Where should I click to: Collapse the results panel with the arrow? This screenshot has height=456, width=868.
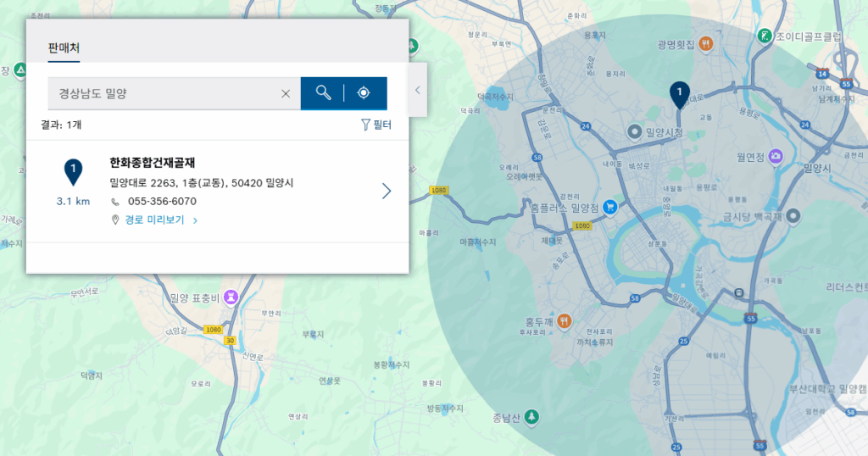[417, 90]
